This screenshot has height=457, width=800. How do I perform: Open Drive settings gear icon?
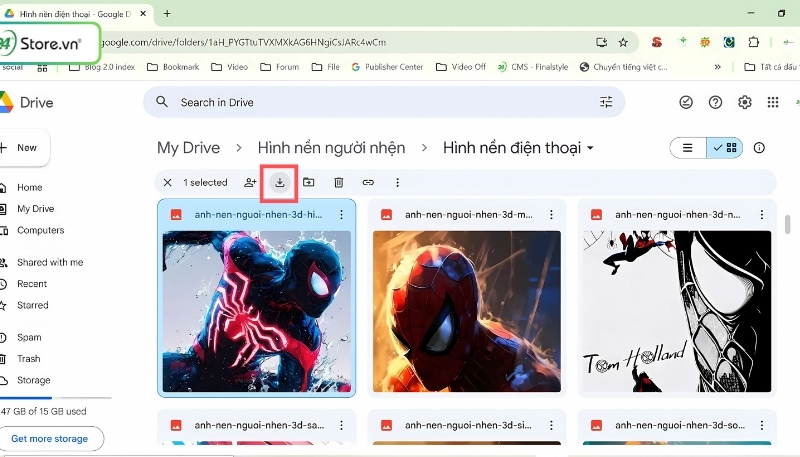click(x=744, y=102)
